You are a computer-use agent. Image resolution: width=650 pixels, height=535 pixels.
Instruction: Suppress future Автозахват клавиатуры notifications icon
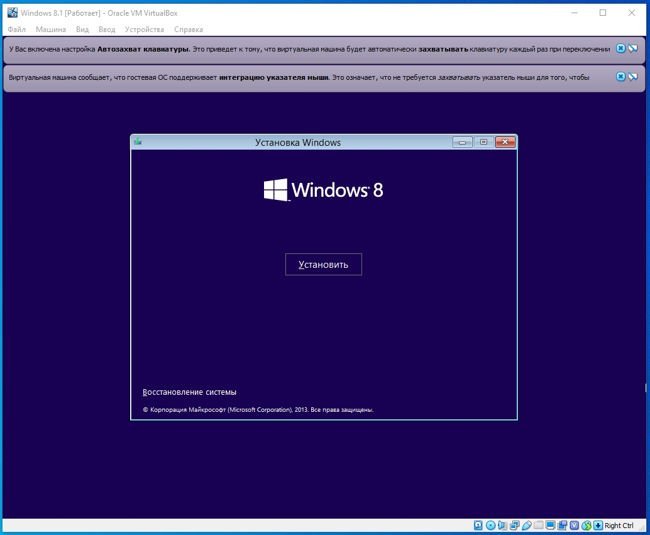point(633,48)
